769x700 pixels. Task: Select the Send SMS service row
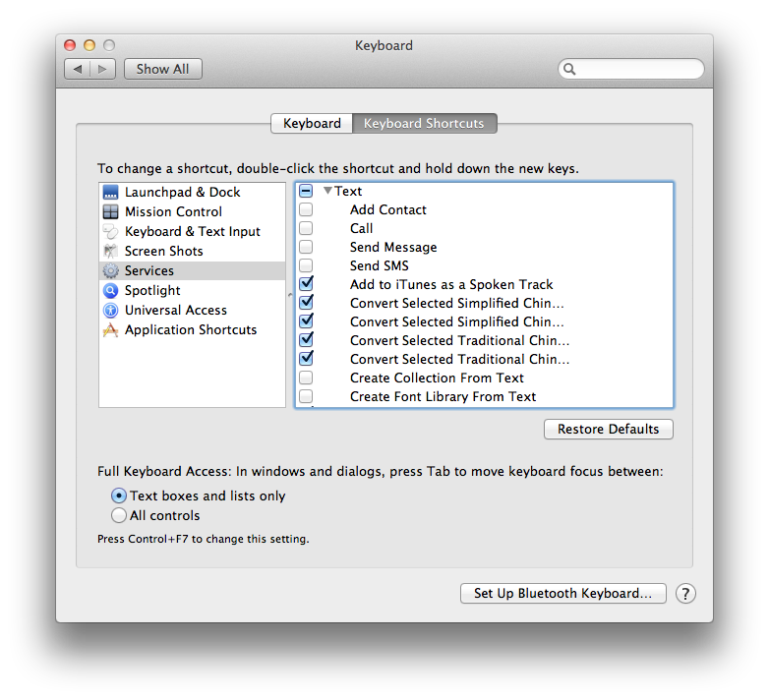click(x=485, y=265)
